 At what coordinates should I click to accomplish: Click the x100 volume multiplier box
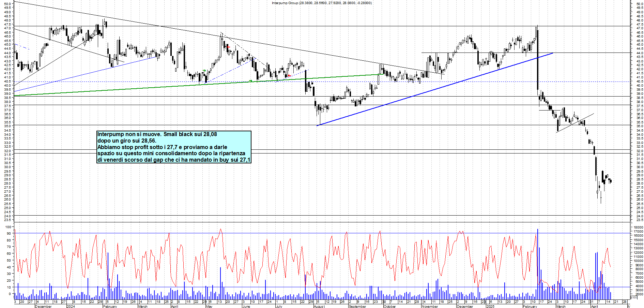(634, 297)
